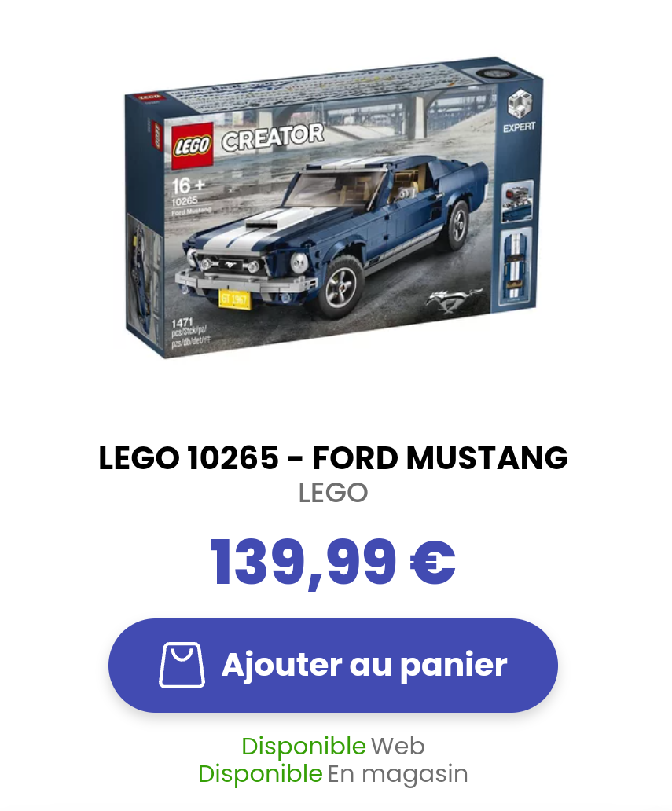The width and height of the screenshot is (672, 811).
Task: Add the Ford Mustang set to cart
Action: point(333,666)
